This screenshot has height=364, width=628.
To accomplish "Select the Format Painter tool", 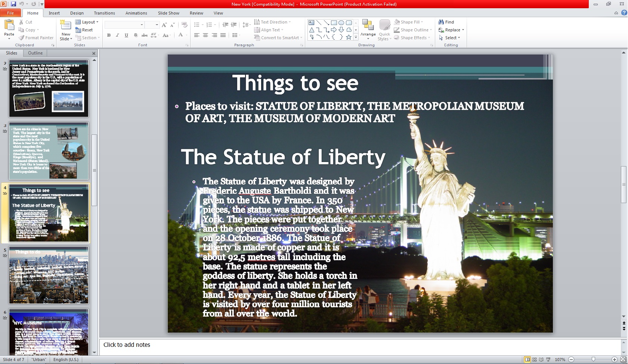I will [x=36, y=37].
